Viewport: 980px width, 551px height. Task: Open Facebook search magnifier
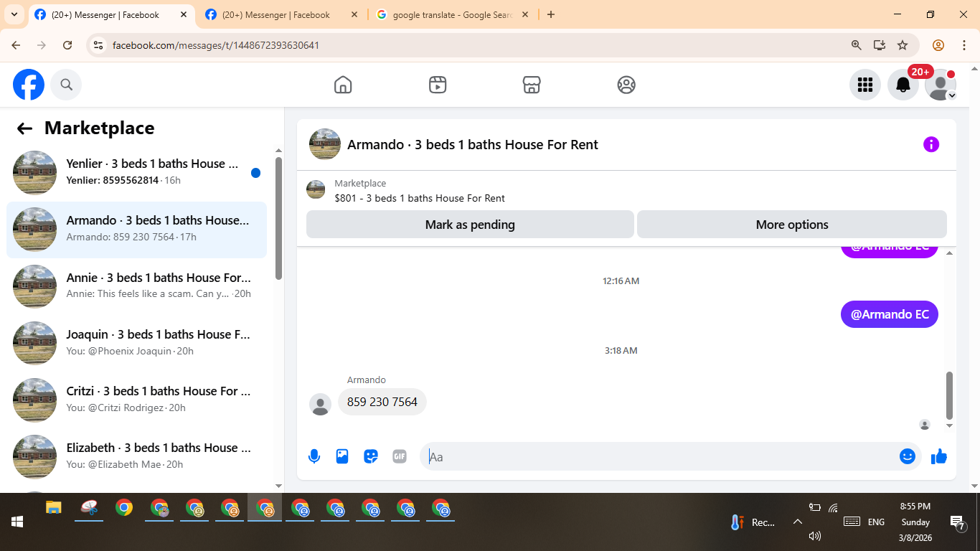(x=66, y=85)
